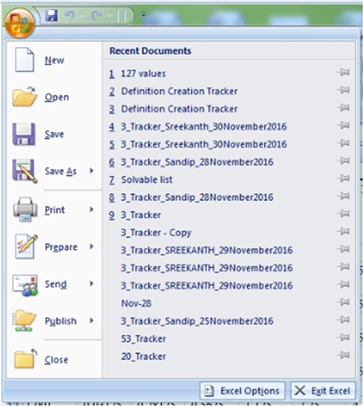363x406 pixels.
Task: Toggle pin for document number 9 3_Tracker
Action: (343, 214)
